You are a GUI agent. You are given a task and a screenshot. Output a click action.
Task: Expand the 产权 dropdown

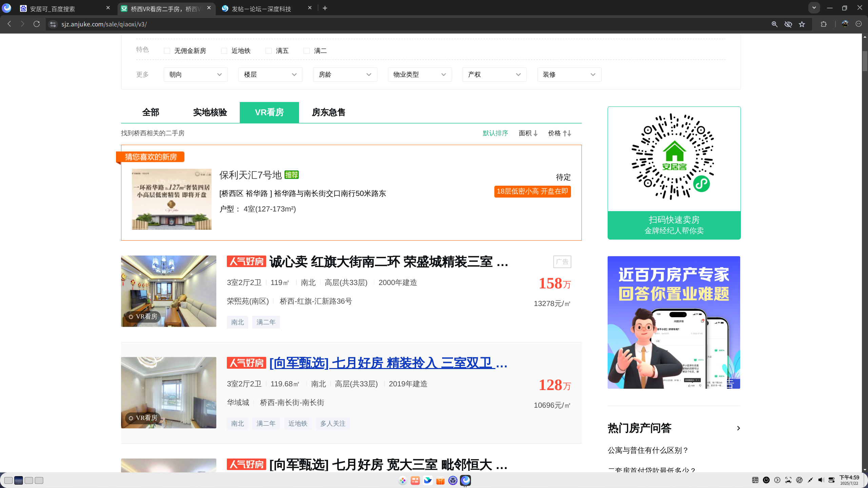494,75
